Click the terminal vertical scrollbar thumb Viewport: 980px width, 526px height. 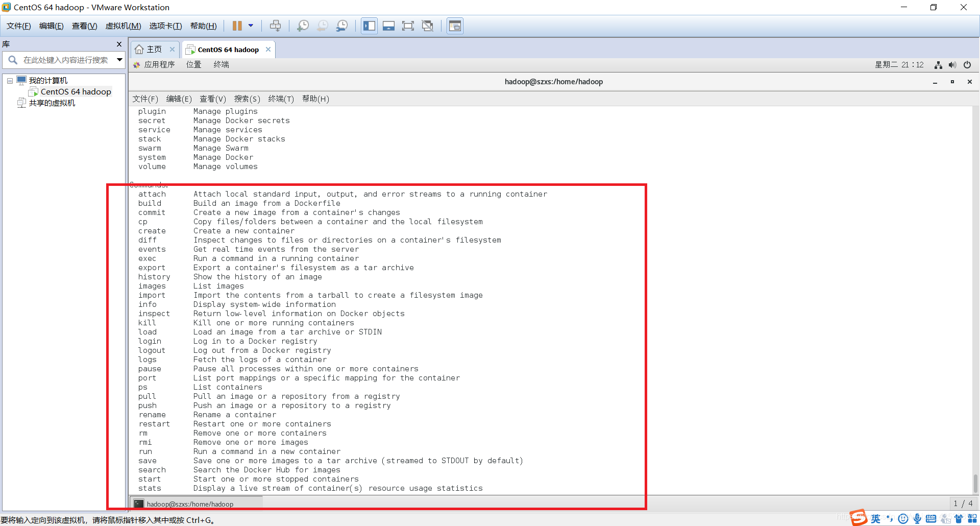coord(975,483)
